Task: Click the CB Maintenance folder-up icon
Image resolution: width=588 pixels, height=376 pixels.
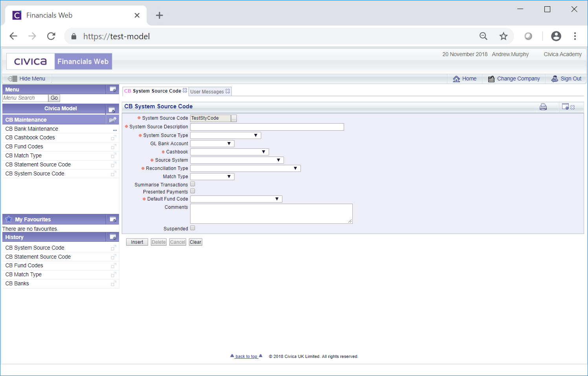Action: (113, 120)
